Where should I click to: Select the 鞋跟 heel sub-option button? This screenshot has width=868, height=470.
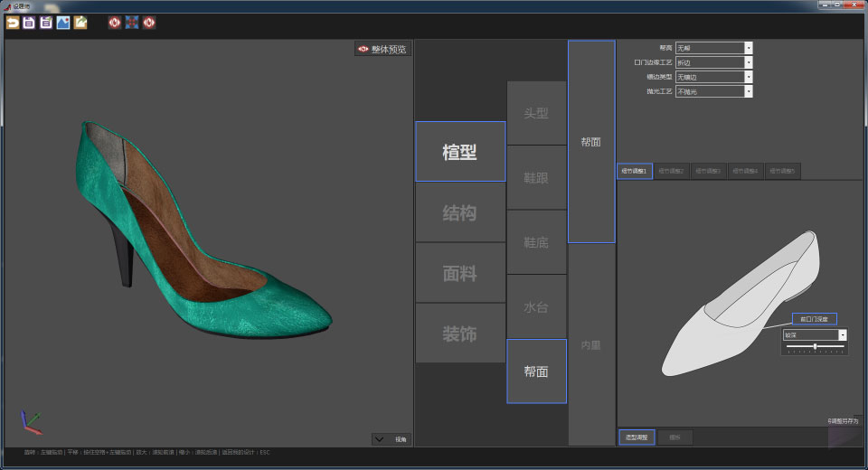point(536,178)
